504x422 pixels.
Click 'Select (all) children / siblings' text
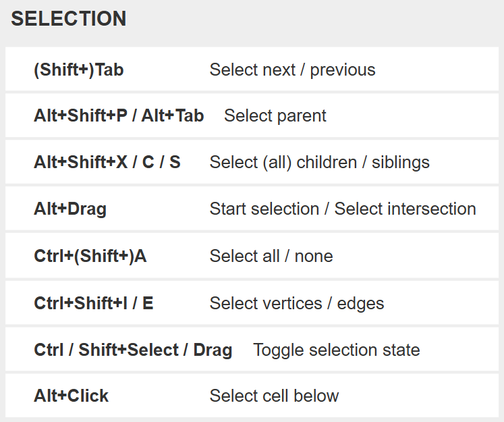319,162
